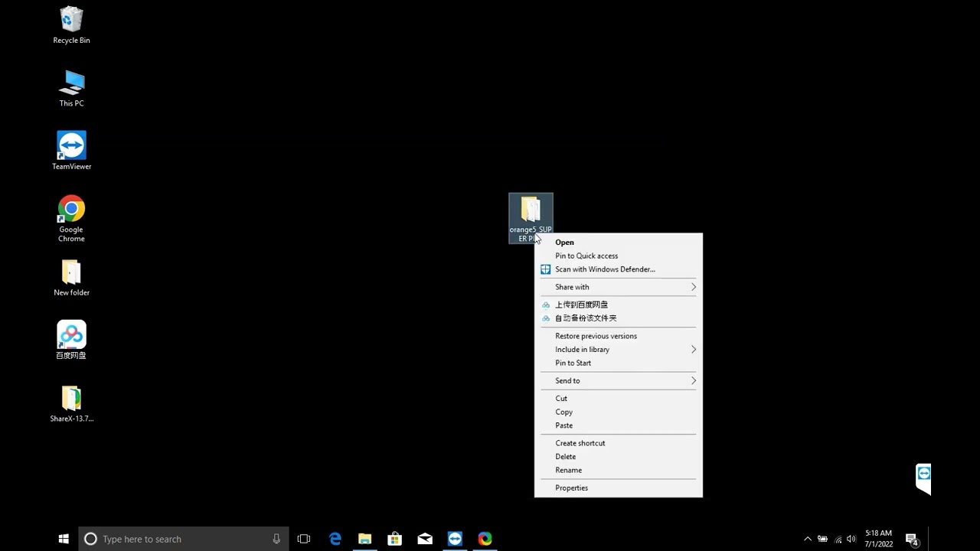Show hidden system tray icons

click(807, 539)
